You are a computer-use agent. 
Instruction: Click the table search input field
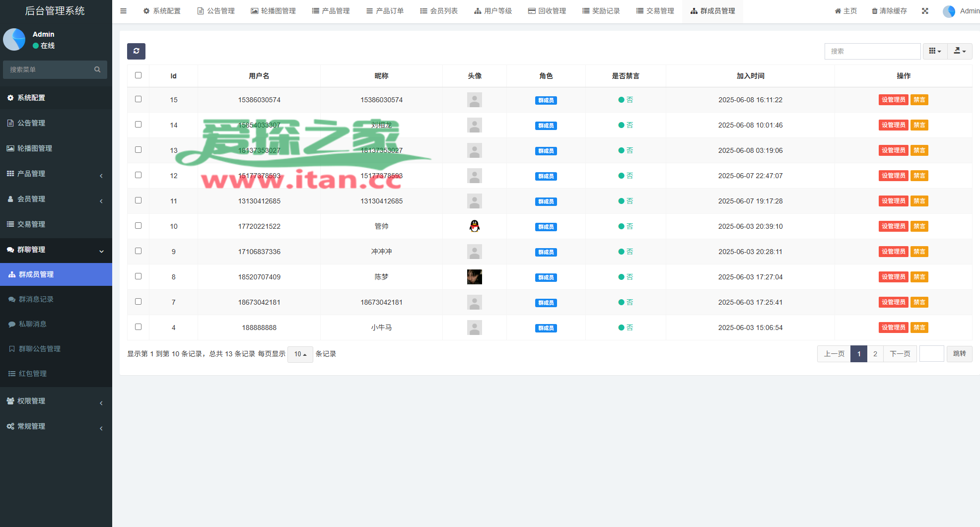872,51
